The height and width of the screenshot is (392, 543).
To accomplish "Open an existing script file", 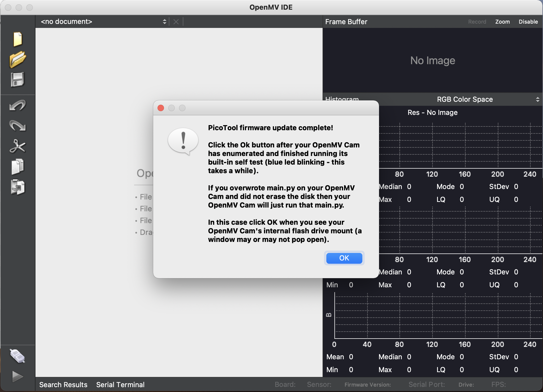I will (x=17, y=60).
